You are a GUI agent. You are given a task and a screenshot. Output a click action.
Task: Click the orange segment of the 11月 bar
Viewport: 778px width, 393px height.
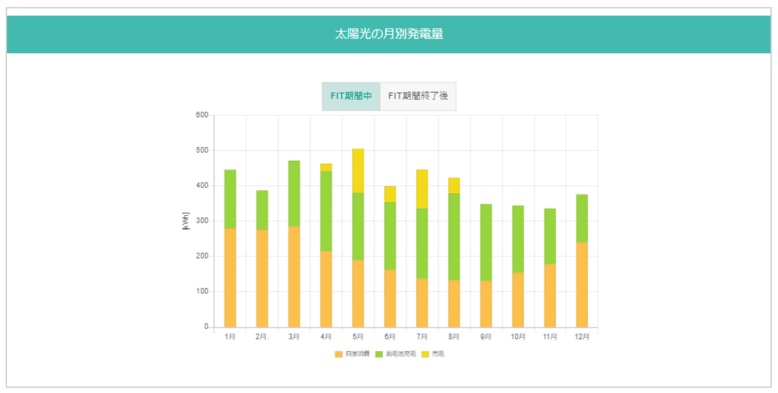[550, 295]
